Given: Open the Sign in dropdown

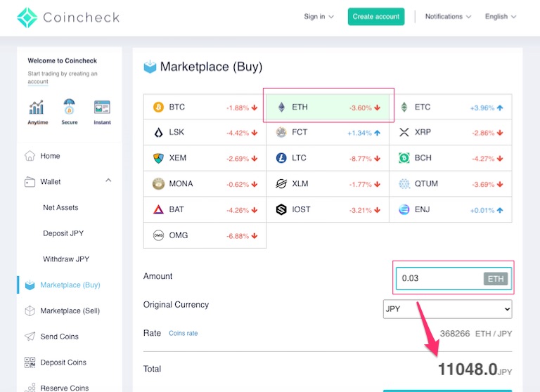Looking at the screenshot, I should tap(319, 17).
